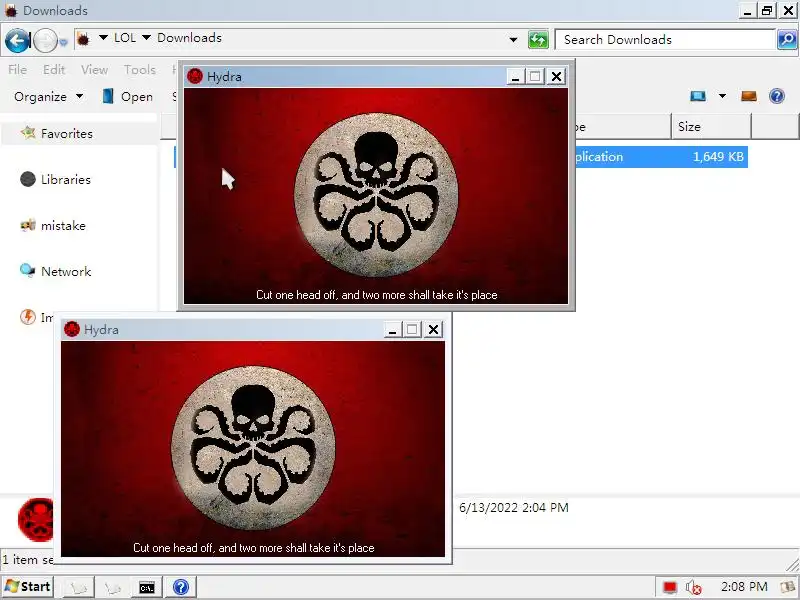The width and height of the screenshot is (800, 600).
Task: Open the recent pages dropdown arrow
Action: click(x=63, y=42)
